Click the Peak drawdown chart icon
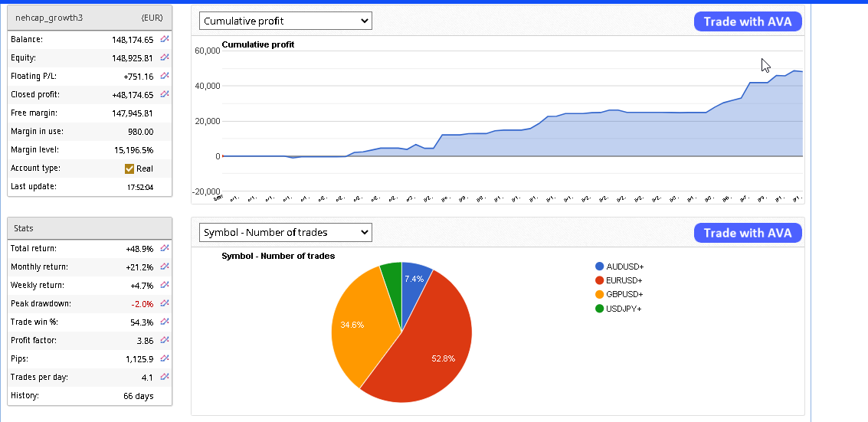This screenshot has width=868, height=422. [x=164, y=303]
